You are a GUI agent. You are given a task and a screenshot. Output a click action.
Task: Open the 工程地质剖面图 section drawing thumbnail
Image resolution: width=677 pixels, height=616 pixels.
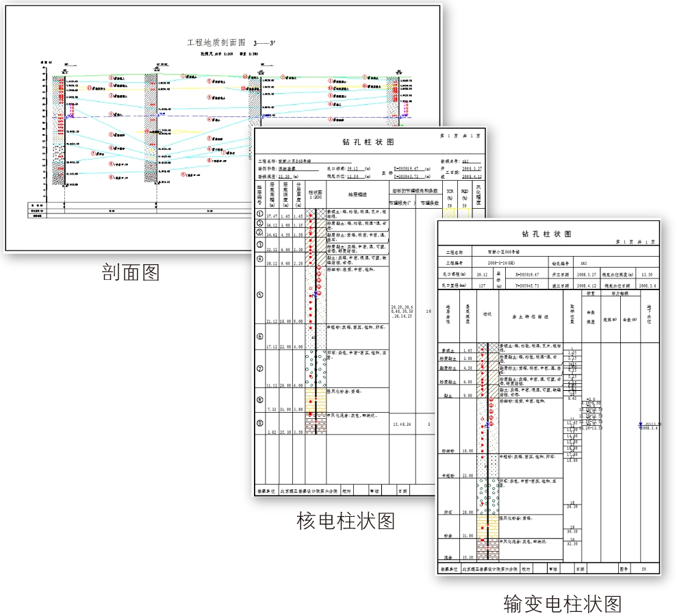(x=137, y=137)
